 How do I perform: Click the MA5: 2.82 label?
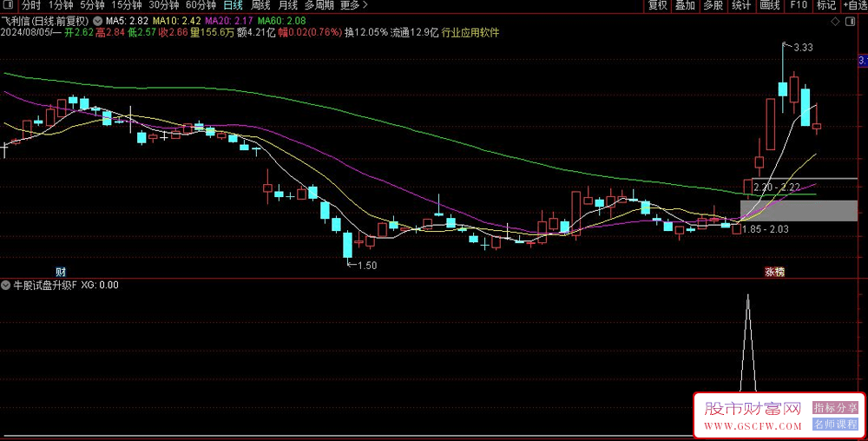[127, 21]
